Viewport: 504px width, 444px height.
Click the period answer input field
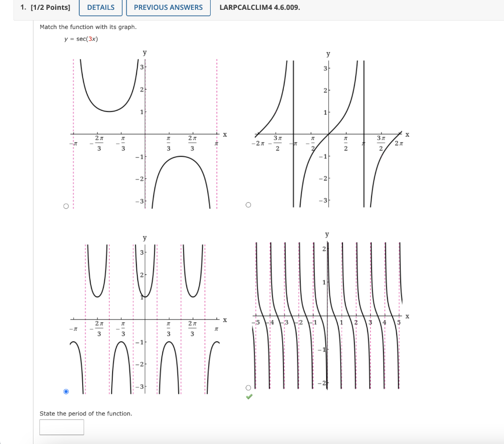pos(62,427)
